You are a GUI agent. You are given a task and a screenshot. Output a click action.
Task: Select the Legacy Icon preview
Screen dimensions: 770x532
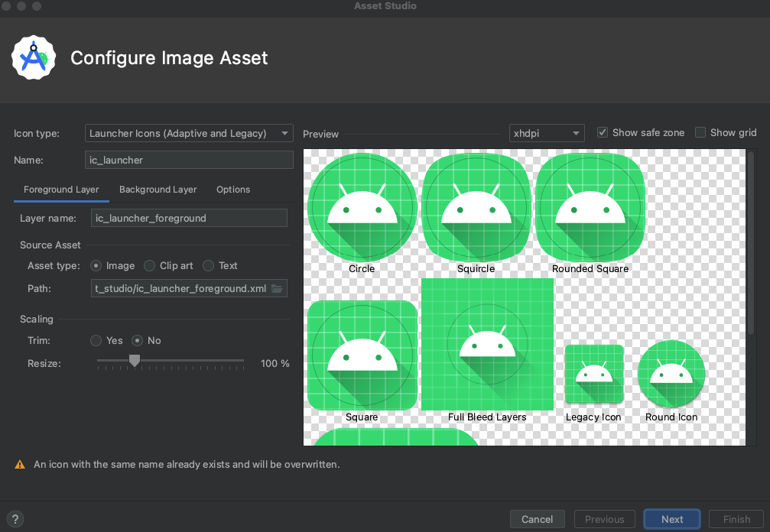(x=593, y=375)
